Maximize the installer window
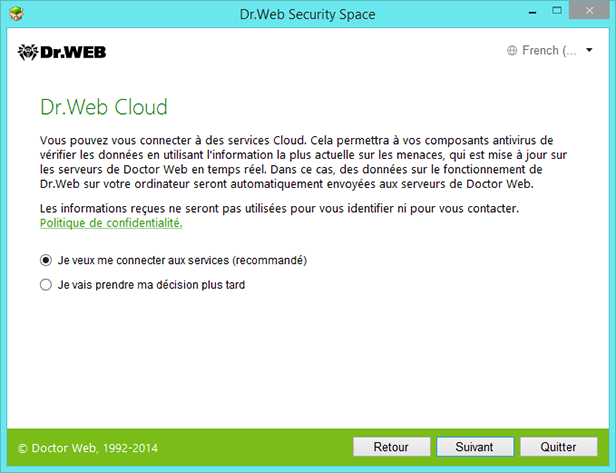The width and height of the screenshot is (616, 473). (x=557, y=11)
